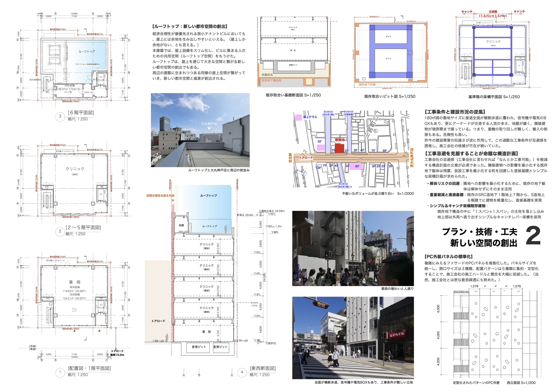Click the white triangle marker below 大丸神戸店
Screen dimensions: 555x392
pyautogui.click(x=209, y=129)
